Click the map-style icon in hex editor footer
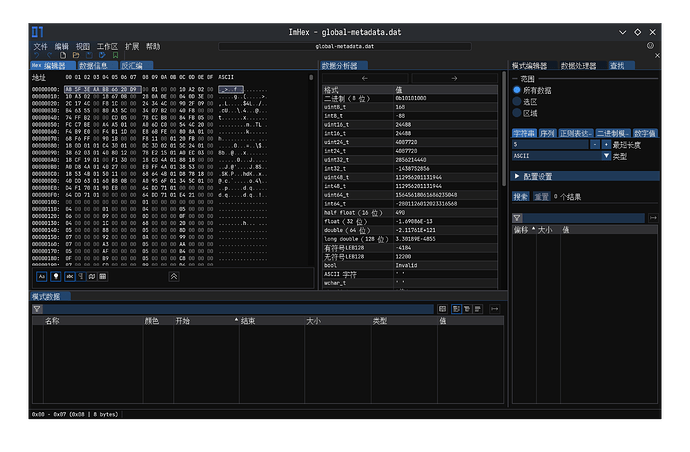The height and width of the screenshot is (452, 690). (92, 276)
